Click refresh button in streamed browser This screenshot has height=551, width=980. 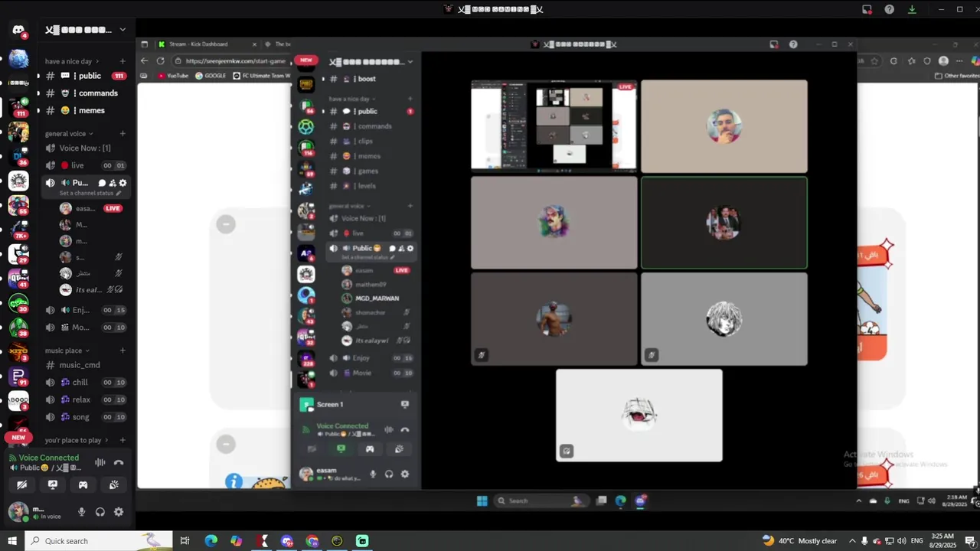pos(160,60)
